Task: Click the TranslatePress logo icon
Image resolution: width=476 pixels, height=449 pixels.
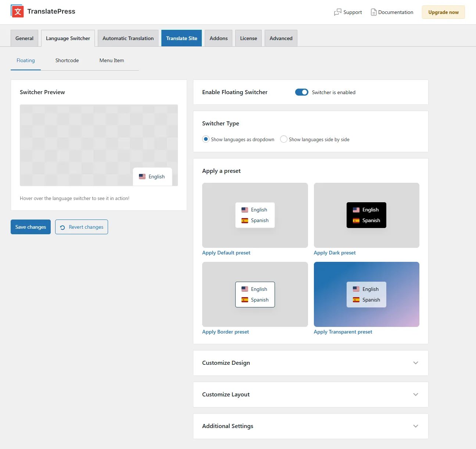Action: click(x=17, y=11)
